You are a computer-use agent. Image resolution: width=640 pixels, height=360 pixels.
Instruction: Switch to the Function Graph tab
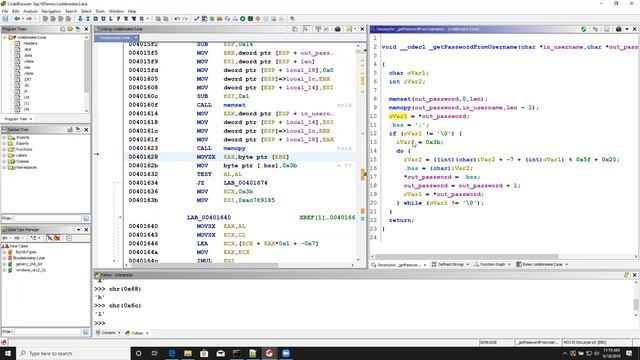pos(491,264)
